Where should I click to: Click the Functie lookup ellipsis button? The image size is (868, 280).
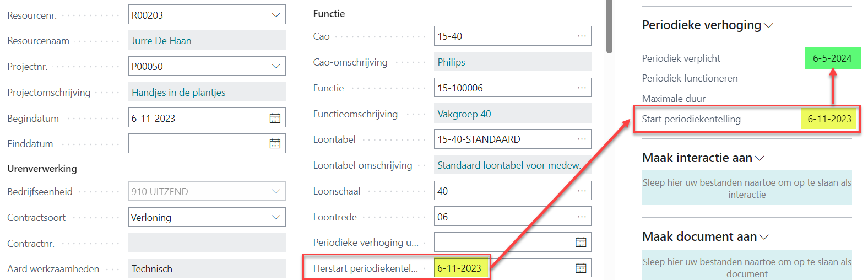(x=582, y=88)
